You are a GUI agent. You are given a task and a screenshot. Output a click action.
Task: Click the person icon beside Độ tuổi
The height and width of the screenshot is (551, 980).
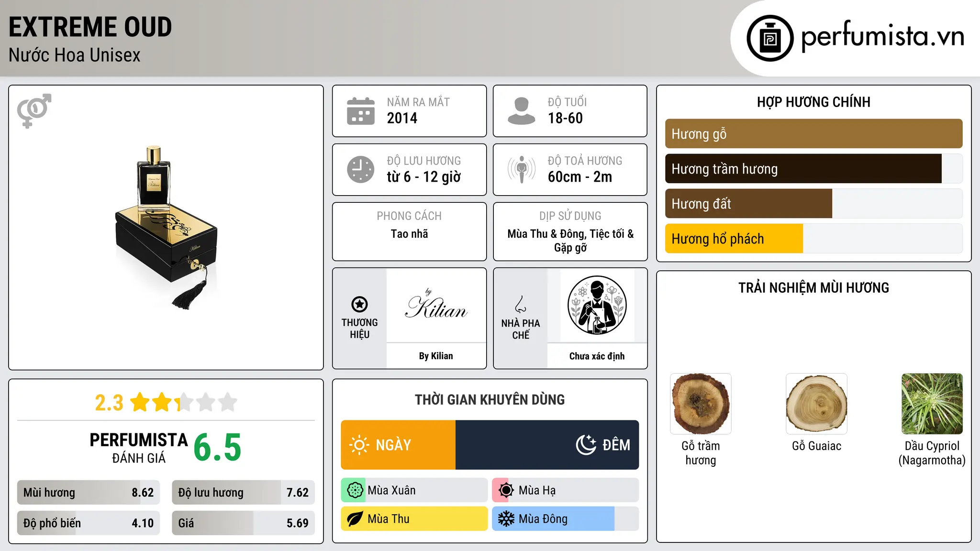coord(522,111)
